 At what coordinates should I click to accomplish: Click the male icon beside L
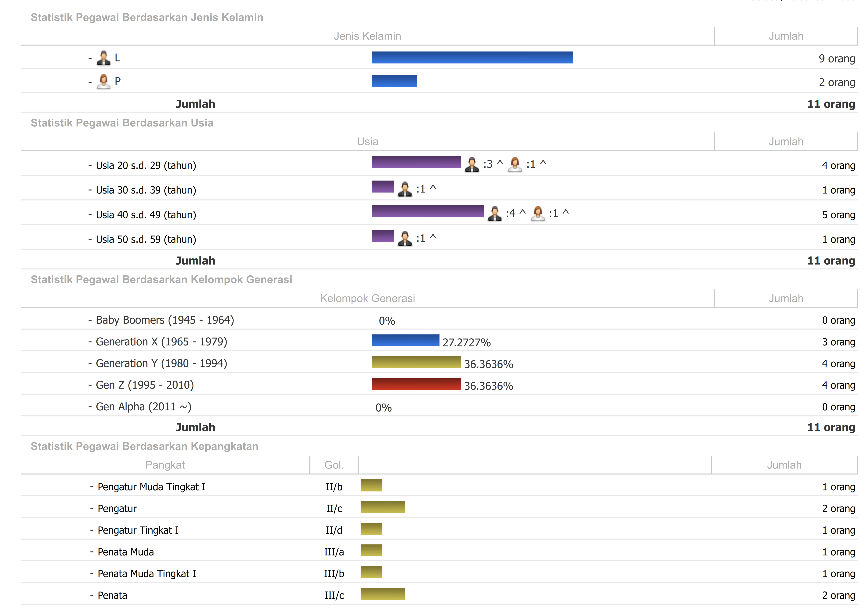pos(103,58)
